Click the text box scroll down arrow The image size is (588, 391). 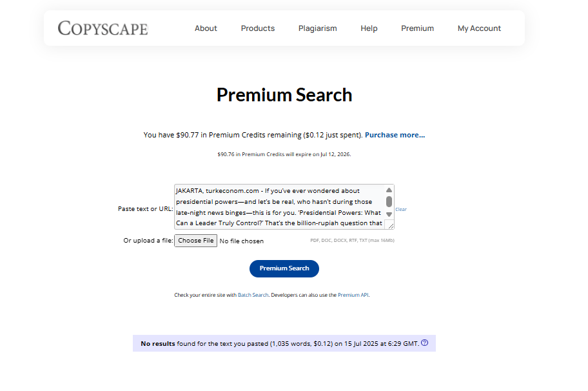click(x=389, y=214)
